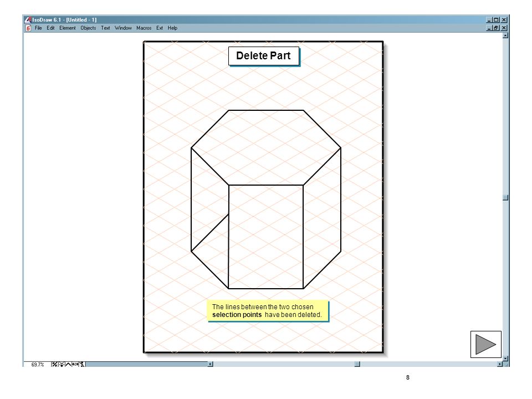Open the Objects menu
The image size is (532, 399).
[x=88, y=28]
